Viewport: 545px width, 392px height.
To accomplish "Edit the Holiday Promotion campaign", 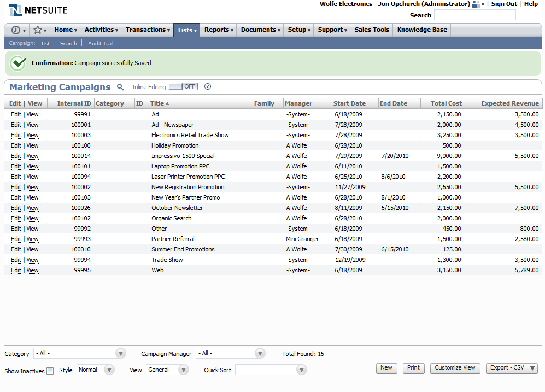I will [x=16, y=145].
